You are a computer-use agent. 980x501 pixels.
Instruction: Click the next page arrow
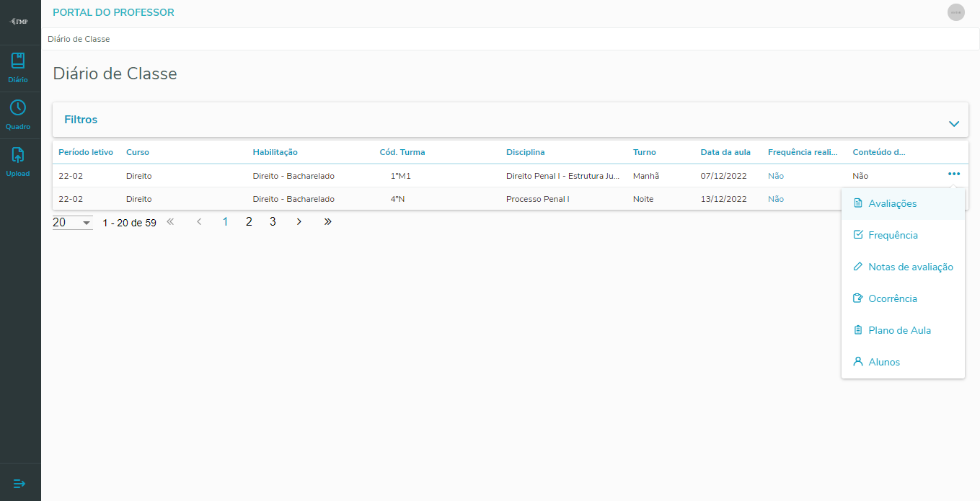[299, 222]
